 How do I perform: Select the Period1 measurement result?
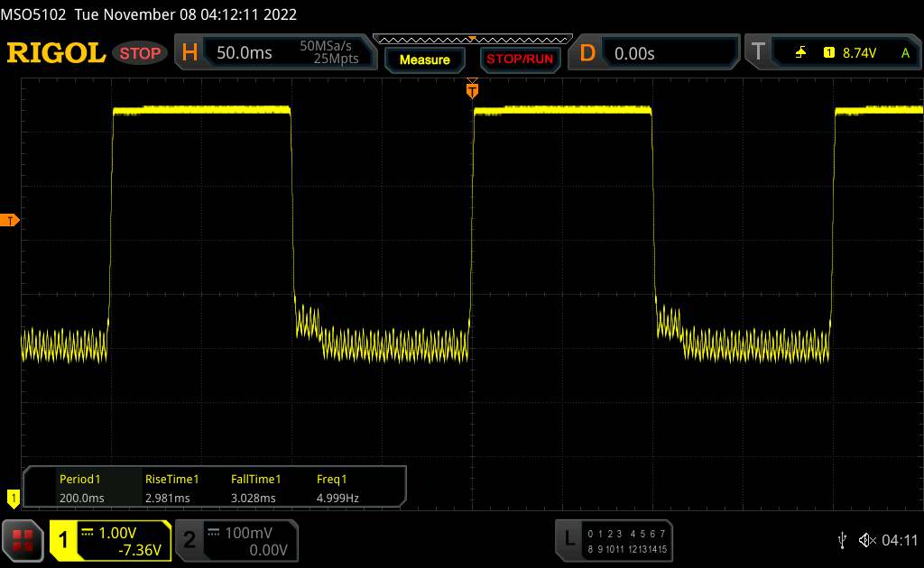[x=79, y=488]
